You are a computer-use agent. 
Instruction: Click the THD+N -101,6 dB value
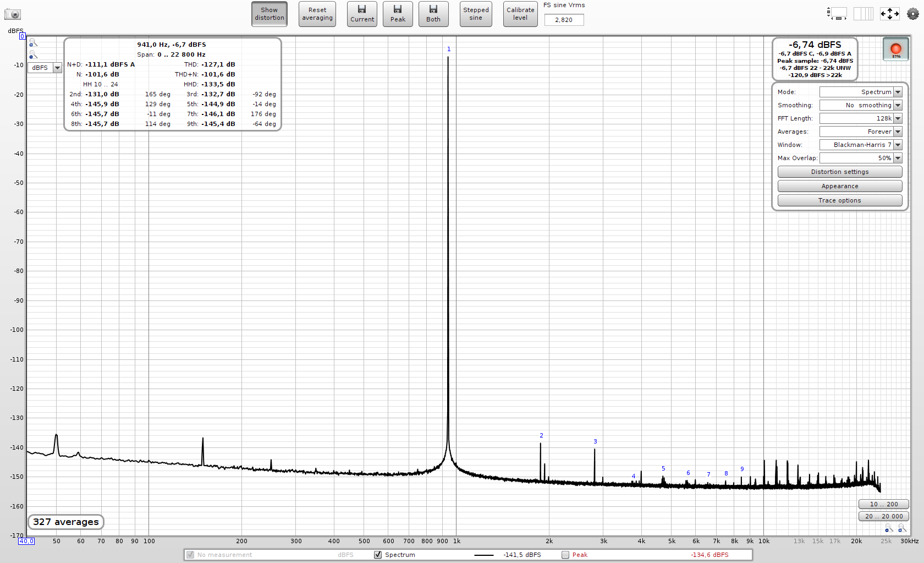click(x=218, y=74)
